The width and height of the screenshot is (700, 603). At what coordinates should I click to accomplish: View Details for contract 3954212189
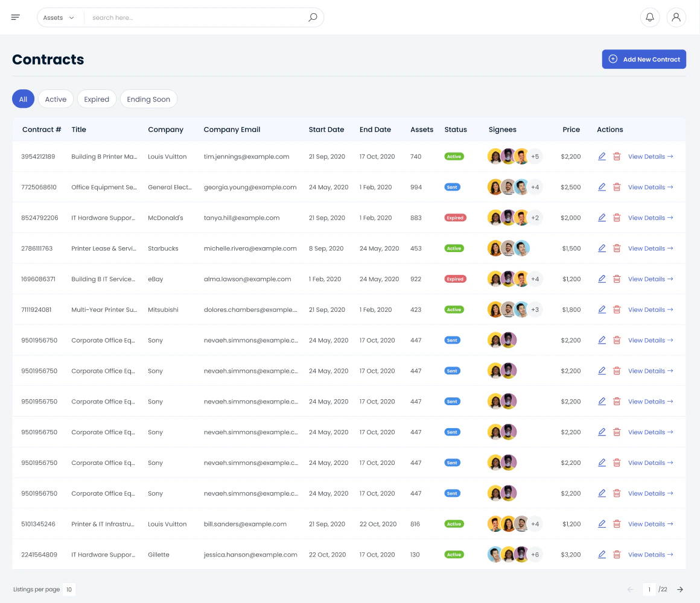(651, 157)
